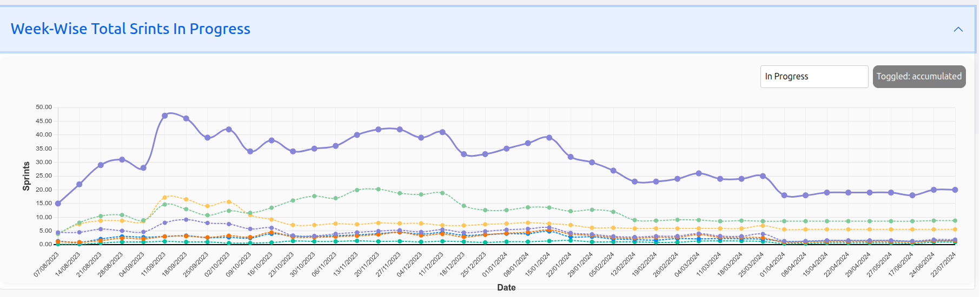Select the green dashed line point at 11/12/2023

click(x=442, y=193)
